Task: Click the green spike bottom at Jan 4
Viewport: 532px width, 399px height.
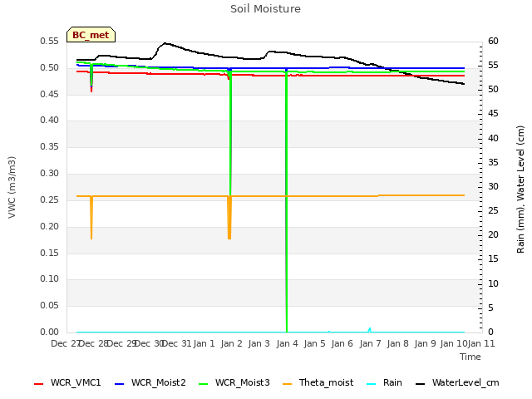Action: [287, 331]
